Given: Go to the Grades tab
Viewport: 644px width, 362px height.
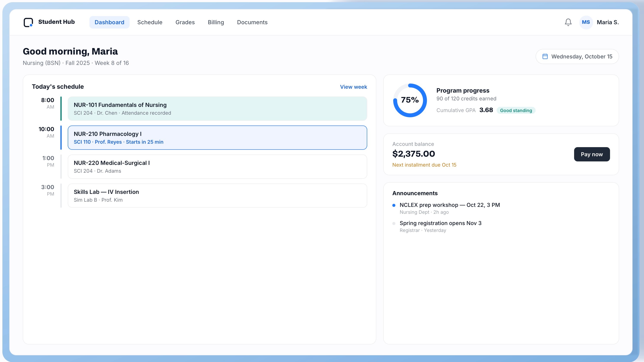Looking at the screenshot, I should [185, 22].
